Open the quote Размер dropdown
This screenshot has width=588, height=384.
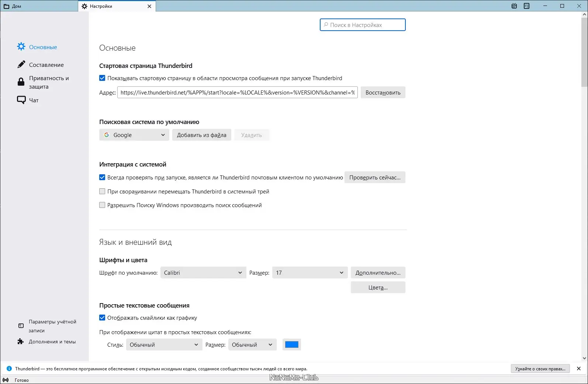point(252,344)
